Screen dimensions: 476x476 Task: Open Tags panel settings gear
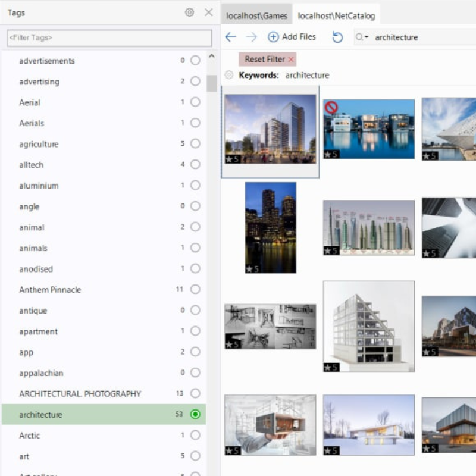[189, 12]
